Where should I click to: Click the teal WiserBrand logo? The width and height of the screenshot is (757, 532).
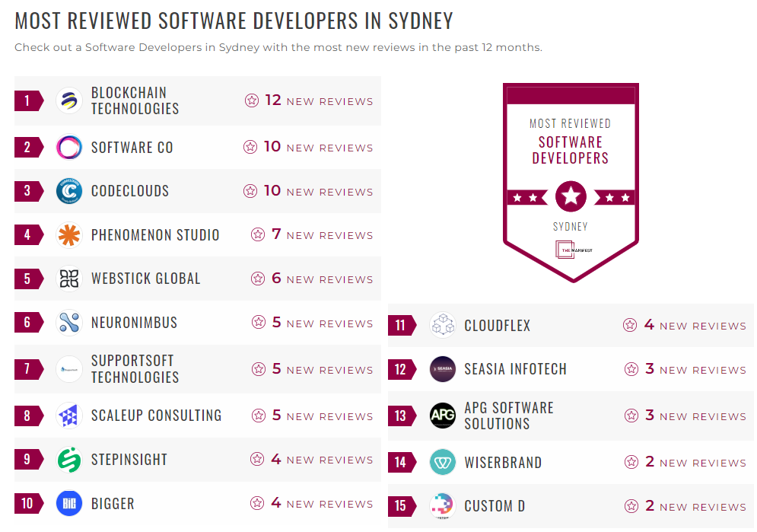tap(442, 462)
